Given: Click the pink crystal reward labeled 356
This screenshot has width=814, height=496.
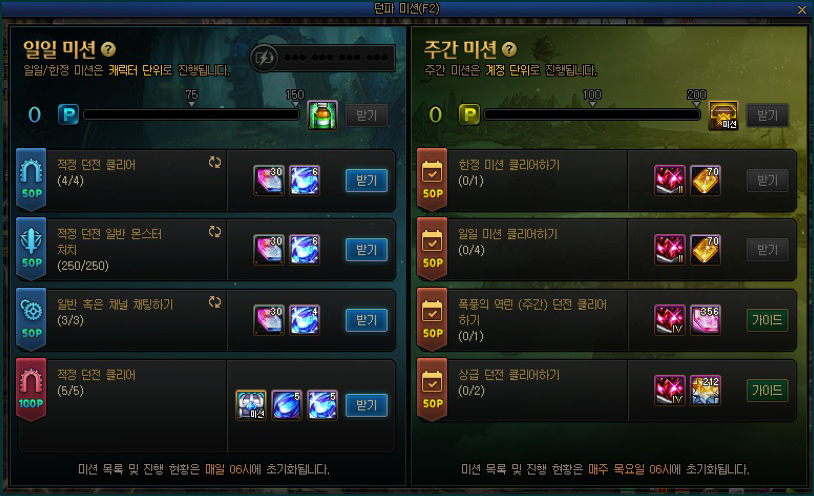Looking at the screenshot, I should pos(706,320).
